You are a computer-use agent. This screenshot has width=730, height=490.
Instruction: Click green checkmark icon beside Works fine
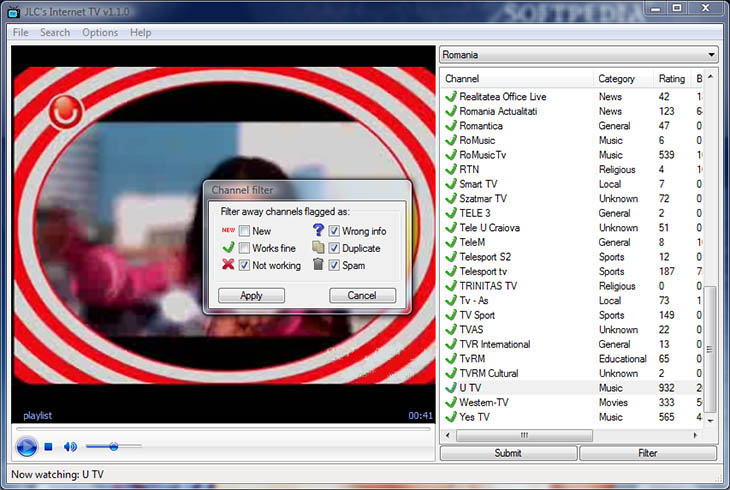point(228,247)
